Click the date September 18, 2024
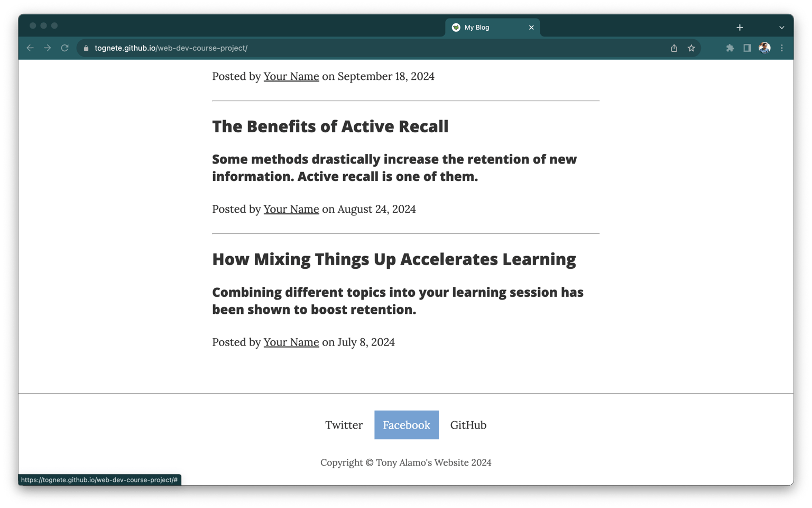The width and height of the screenshot is (812, 508). point(386,76)
